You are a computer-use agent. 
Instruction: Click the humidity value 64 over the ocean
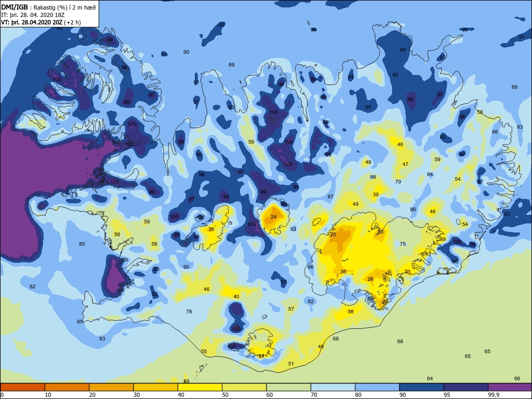click(x=430, y=379)
